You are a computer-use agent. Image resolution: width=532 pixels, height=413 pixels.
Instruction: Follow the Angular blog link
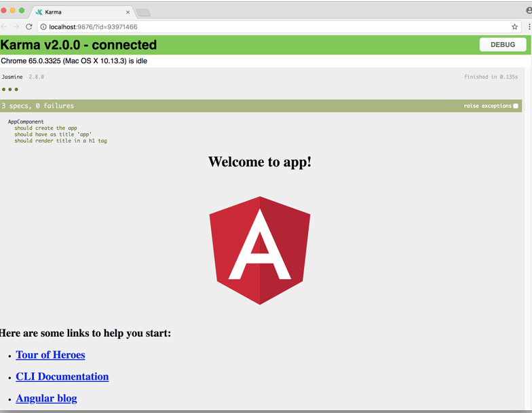46,398
